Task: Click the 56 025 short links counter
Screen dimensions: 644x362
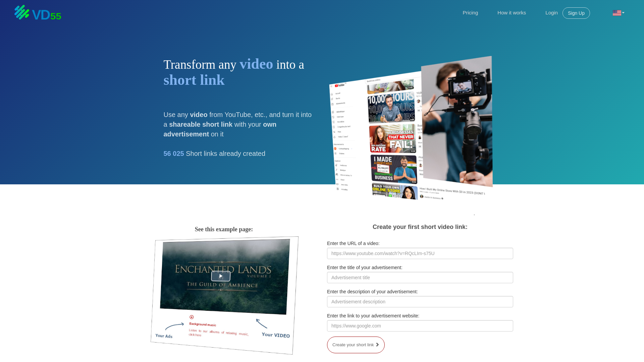Action: (174, 154)
